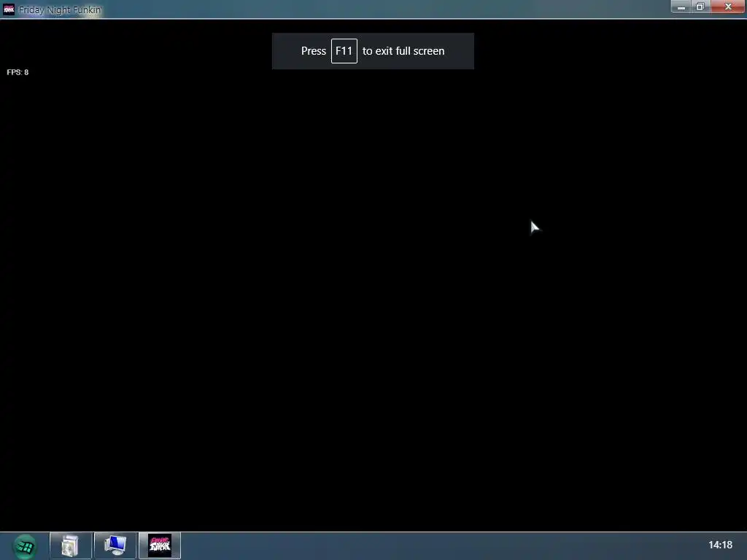This screenshot has height=560, width=747.
Task: Click the Friday Night Funkin' window title text
Action: (60, 9)
